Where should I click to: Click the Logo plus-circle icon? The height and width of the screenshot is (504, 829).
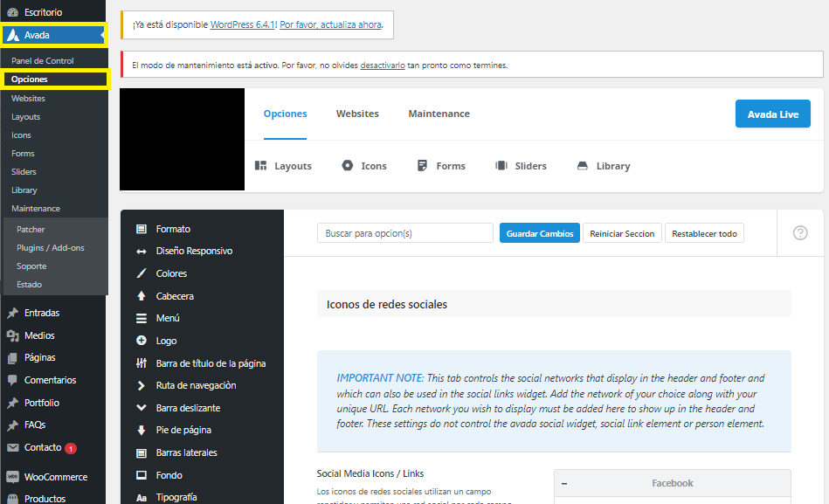click(142, 341)
